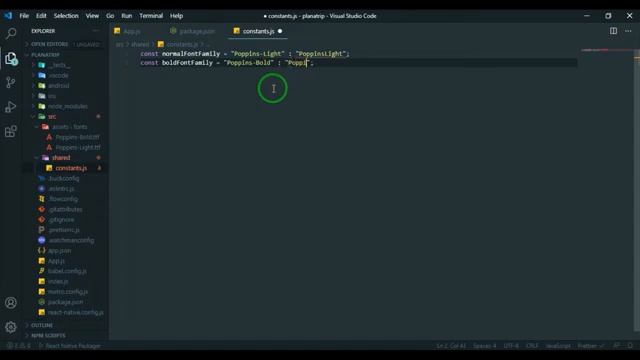
Task: Open the Manage gear icon
Action: (11, 327)
